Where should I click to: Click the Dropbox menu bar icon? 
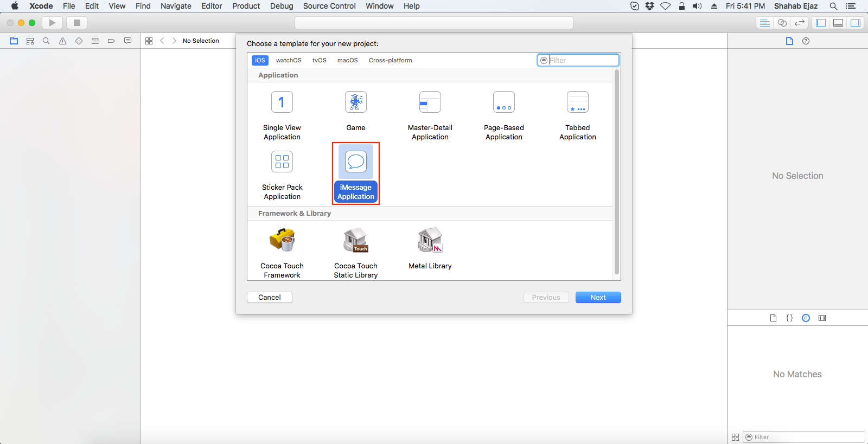[x=649, y=6]
